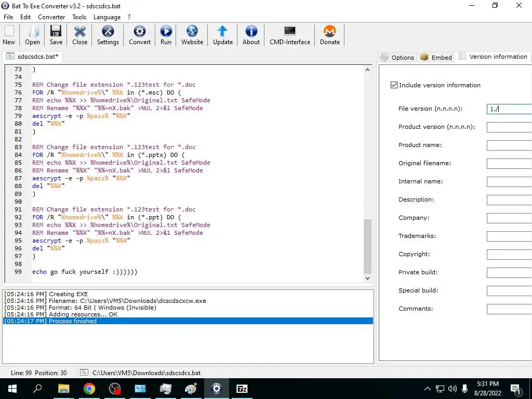Open Google Chrome from the taskbar
This screenshot has height=399, width=532.
pos(89,389)
